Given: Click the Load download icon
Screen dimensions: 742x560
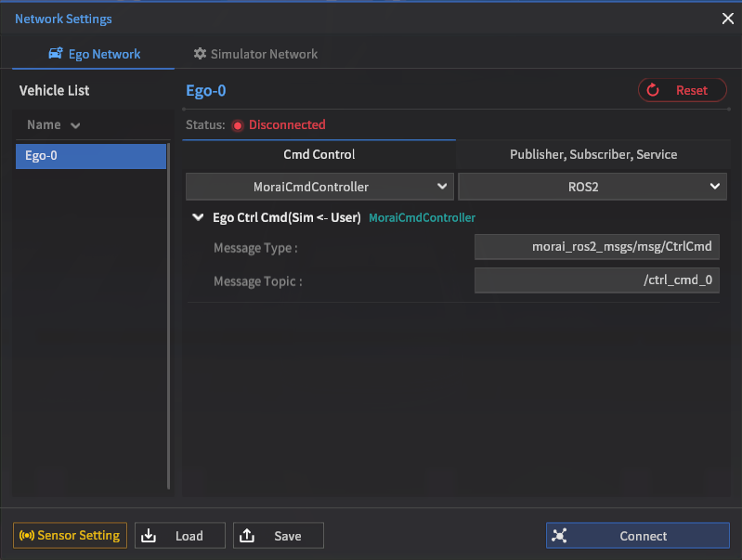Looking at the screenshot, I should 149,536.
